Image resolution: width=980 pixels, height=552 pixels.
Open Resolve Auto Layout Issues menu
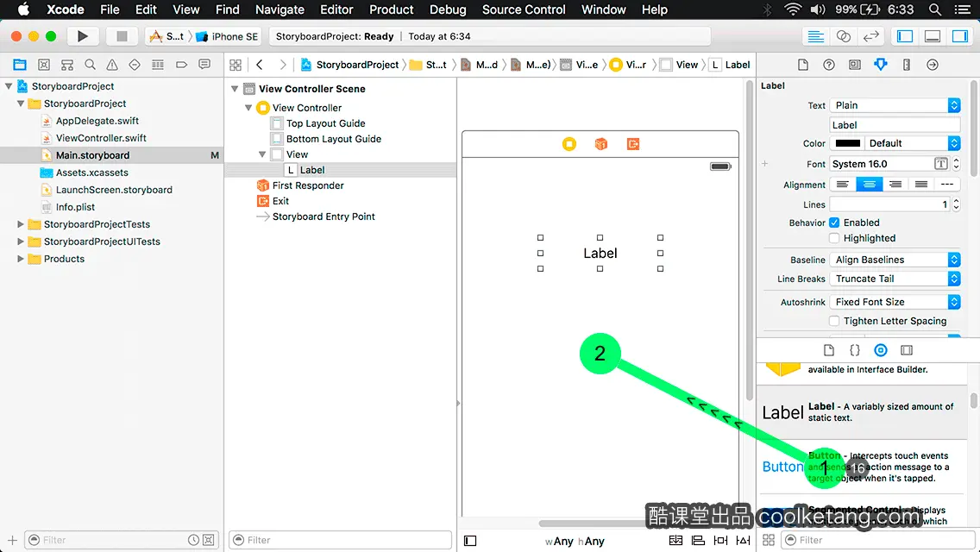[743, 540]
